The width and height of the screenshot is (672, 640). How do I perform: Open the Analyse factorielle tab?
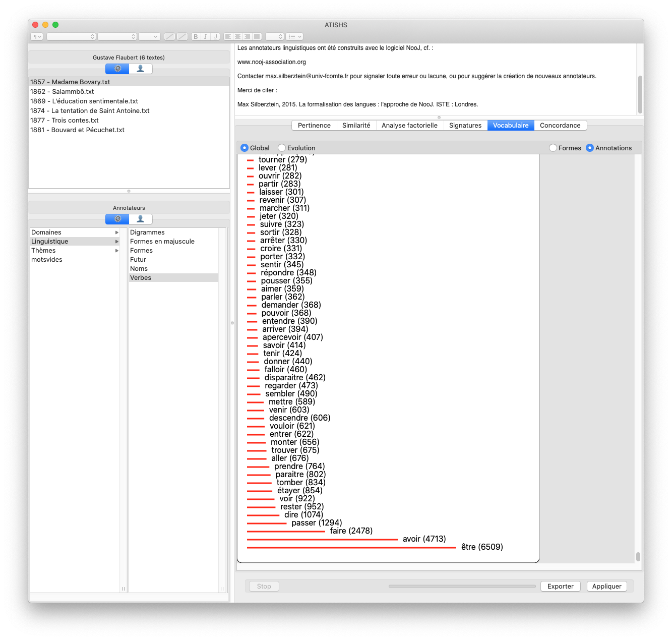click(x=409, y=126)
